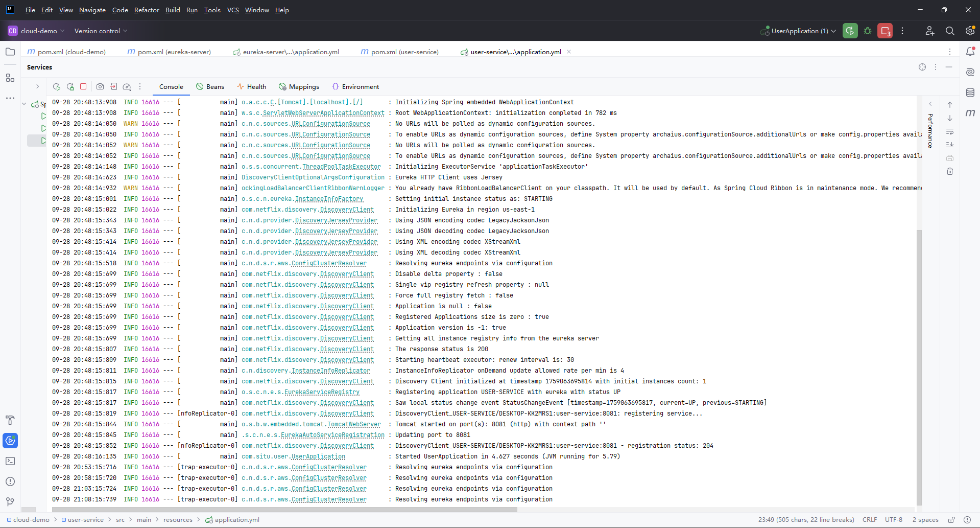Image resolution: width=980 pixels, height=528 pixels.
Task: Hide the Services tool window
Action: (x=949, y=67)
